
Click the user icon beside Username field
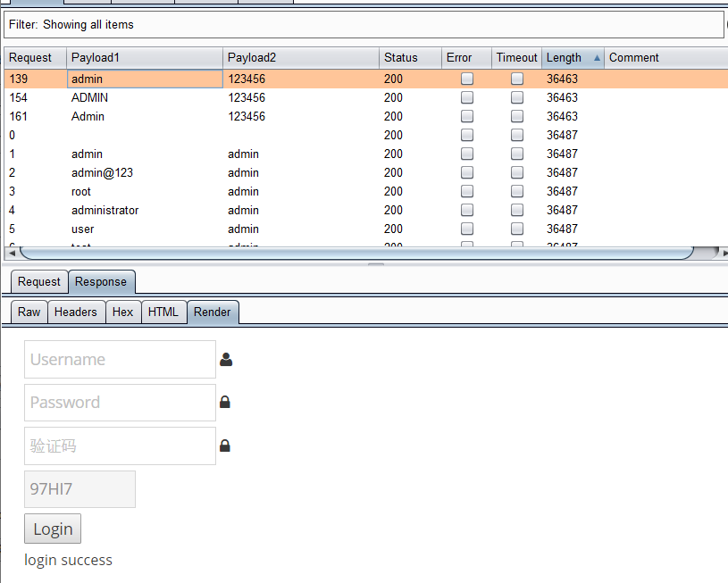226,359
